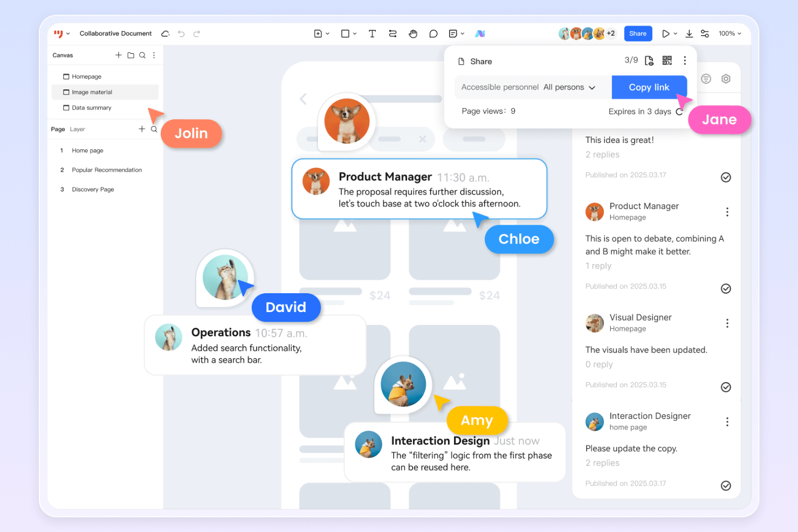Select the Comment tool
The image size is (798, 532).
pyautogui.click(x=434, y=33)
